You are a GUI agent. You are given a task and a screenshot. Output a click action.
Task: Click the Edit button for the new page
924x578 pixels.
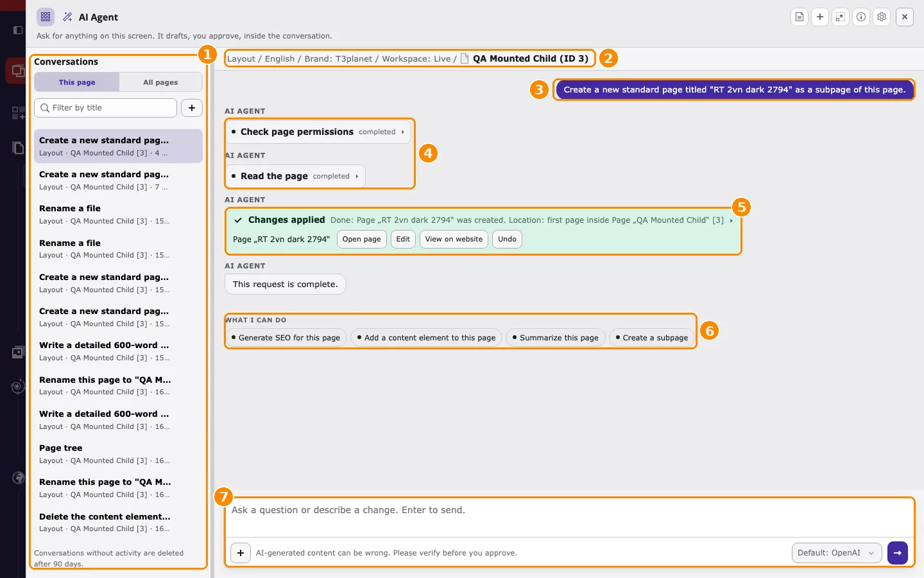(403, 240)
